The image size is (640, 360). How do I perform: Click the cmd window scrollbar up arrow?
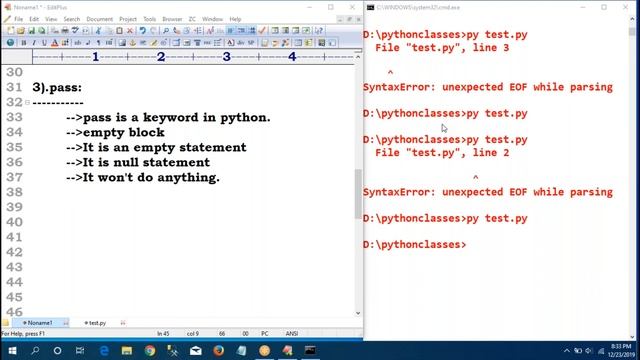click(633, 18)
